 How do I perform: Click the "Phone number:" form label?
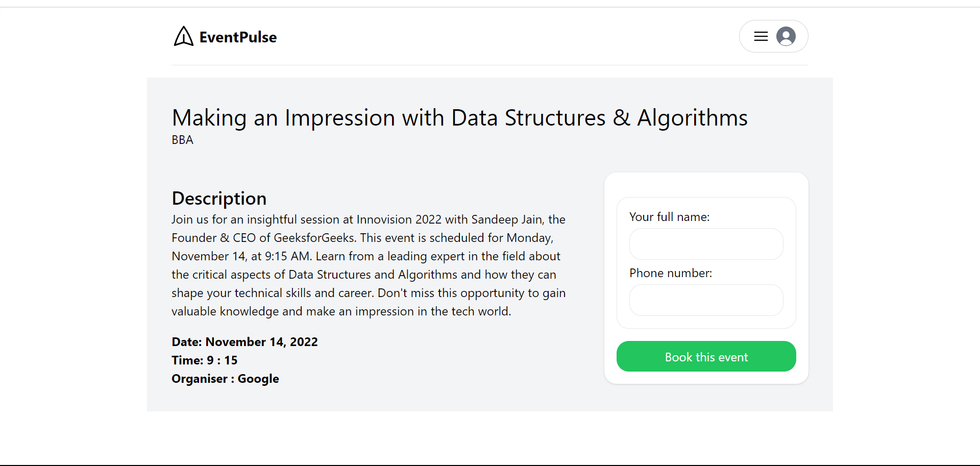click(670, 273)
